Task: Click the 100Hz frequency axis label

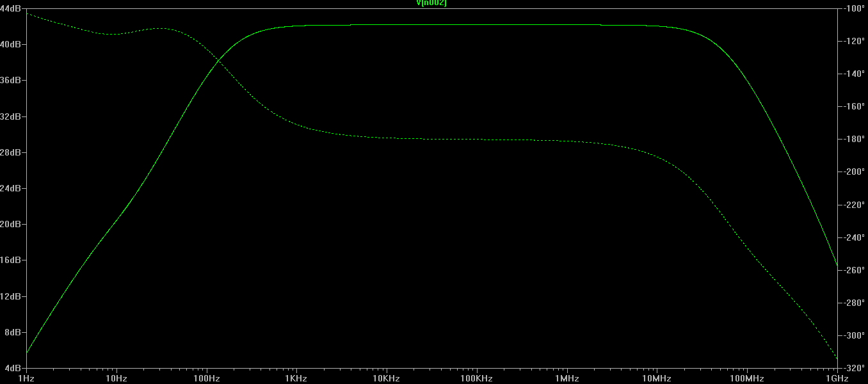Action: click(206, 379)
